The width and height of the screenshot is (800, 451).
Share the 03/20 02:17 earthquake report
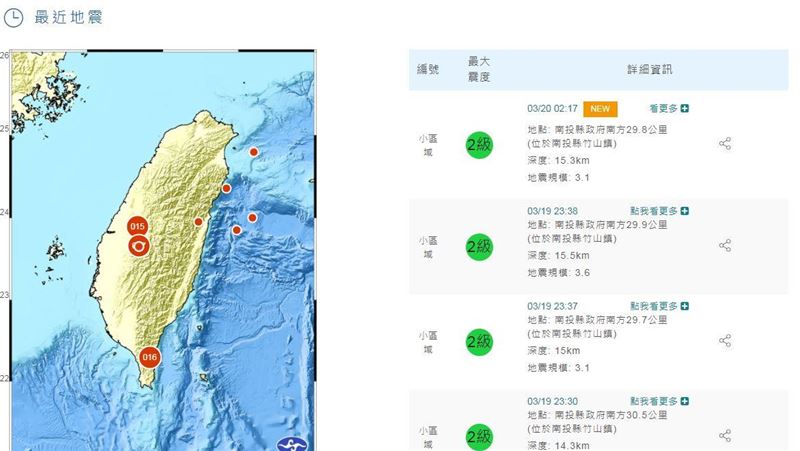coord(725,143)
